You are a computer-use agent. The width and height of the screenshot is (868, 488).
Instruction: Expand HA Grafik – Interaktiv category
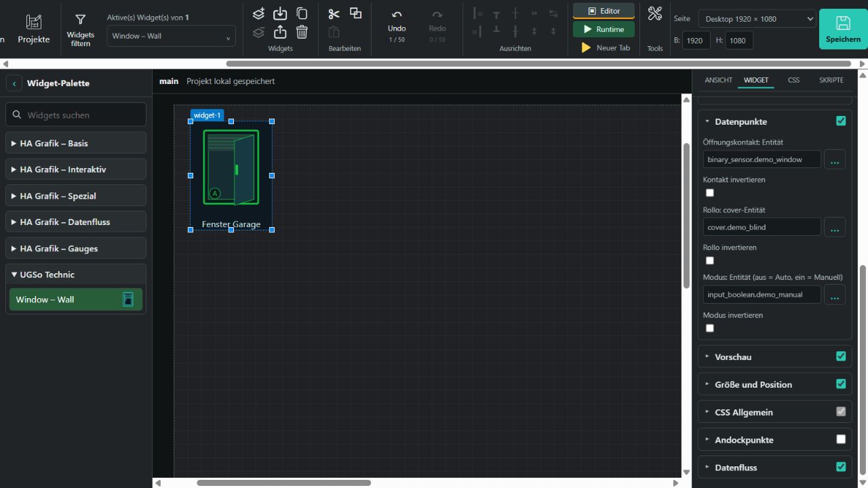click(76, 169)
